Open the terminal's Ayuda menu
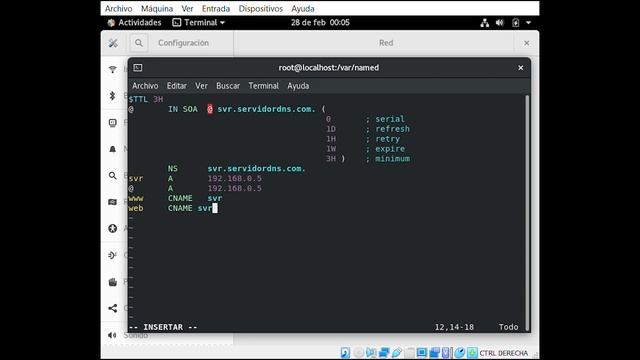 click(298, 86)
